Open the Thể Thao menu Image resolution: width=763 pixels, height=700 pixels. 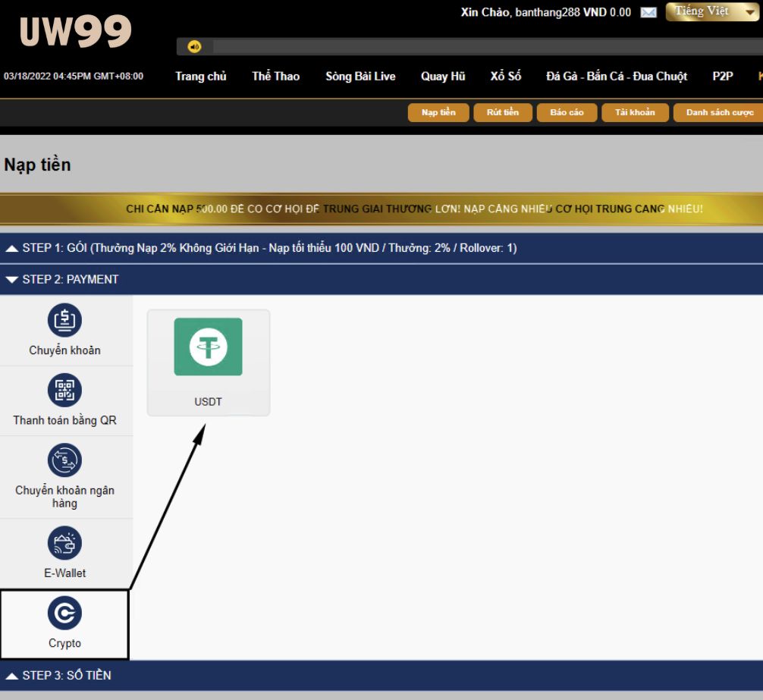(x=275, y=77)
